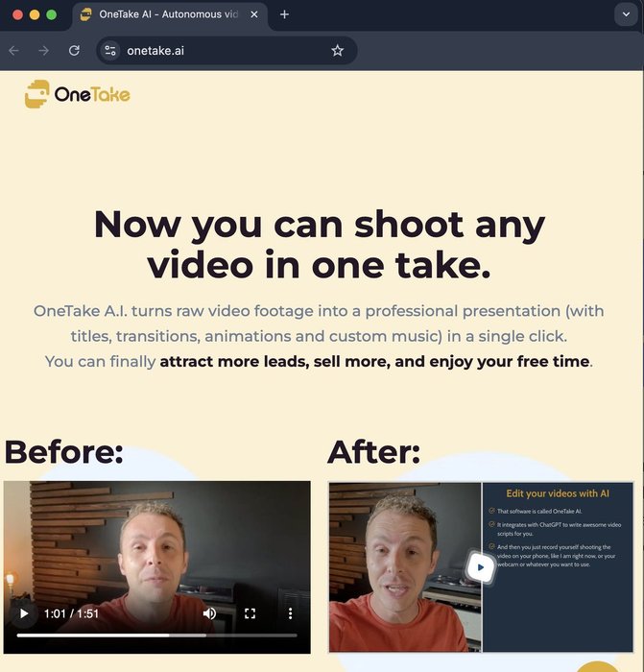This screenshot has width=644, height=672.
Task: Click the OneTake logo
Action: pos(77,94)
